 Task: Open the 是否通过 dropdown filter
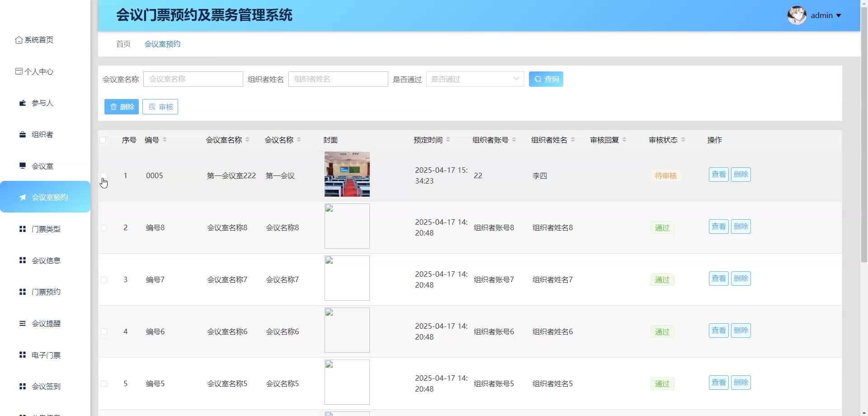[x=475, y=79]
